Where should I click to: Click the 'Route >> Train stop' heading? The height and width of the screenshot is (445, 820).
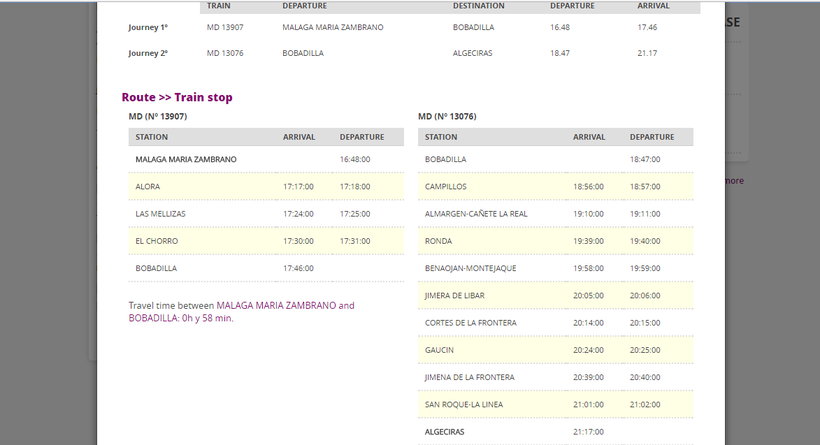pos(177,97)
